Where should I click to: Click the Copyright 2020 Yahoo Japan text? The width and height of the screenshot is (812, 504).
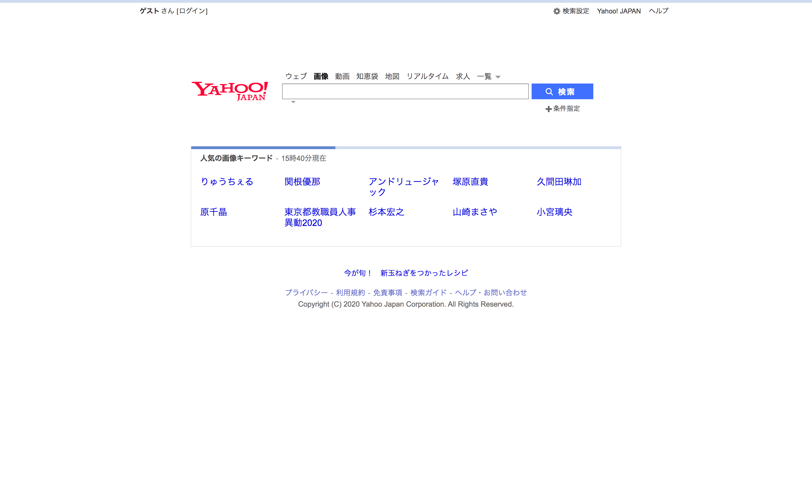pos(406,304)
